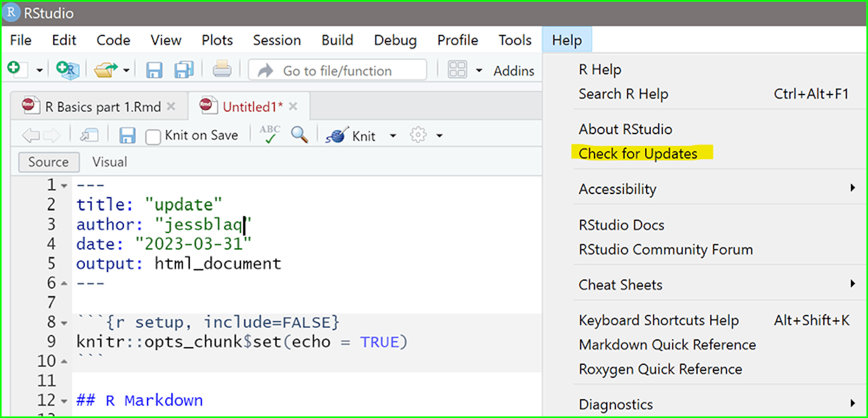Viewport: 868px width, 418px height.
Task: Click the Go to file/function field
Action: tap(337, 71)
